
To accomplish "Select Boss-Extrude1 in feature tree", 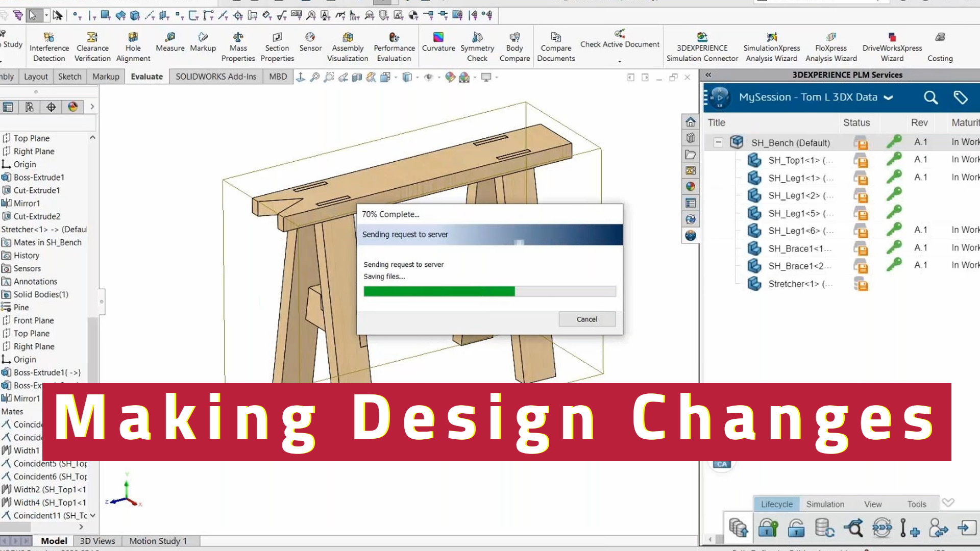I will tap(38, 178).
